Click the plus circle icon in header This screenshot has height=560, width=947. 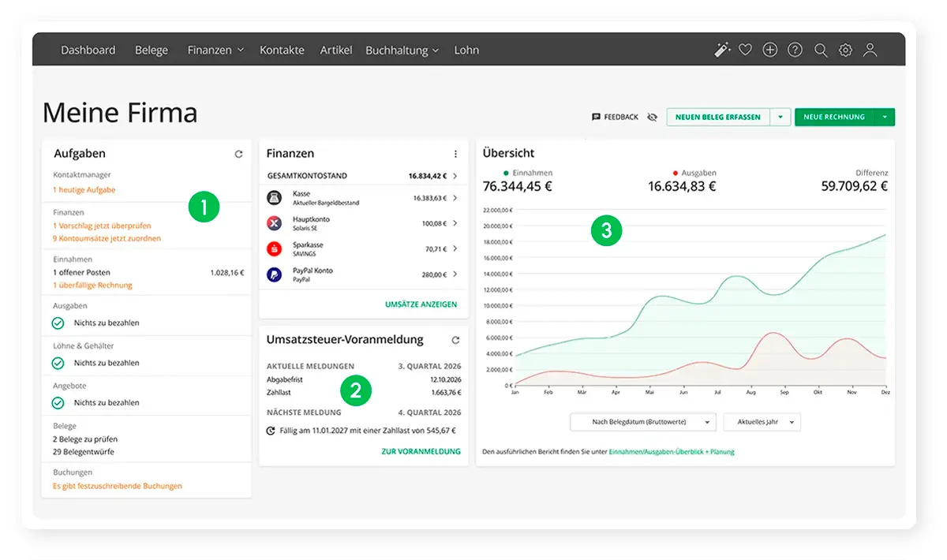(x=770, y=50)
